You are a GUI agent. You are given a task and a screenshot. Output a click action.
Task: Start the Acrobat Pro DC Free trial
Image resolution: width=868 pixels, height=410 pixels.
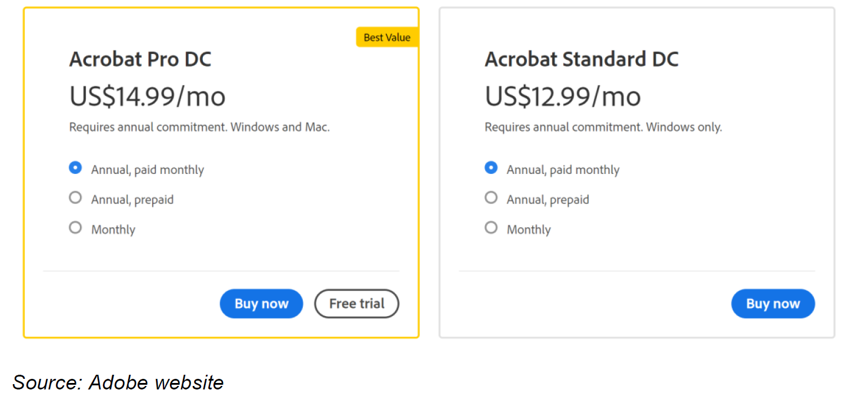[356, 304]
